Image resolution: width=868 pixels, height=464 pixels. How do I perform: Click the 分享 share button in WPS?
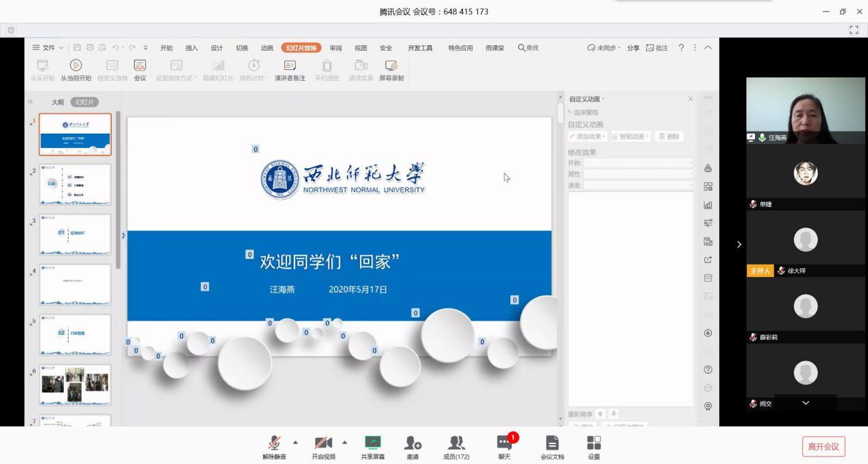click(633, 48)
